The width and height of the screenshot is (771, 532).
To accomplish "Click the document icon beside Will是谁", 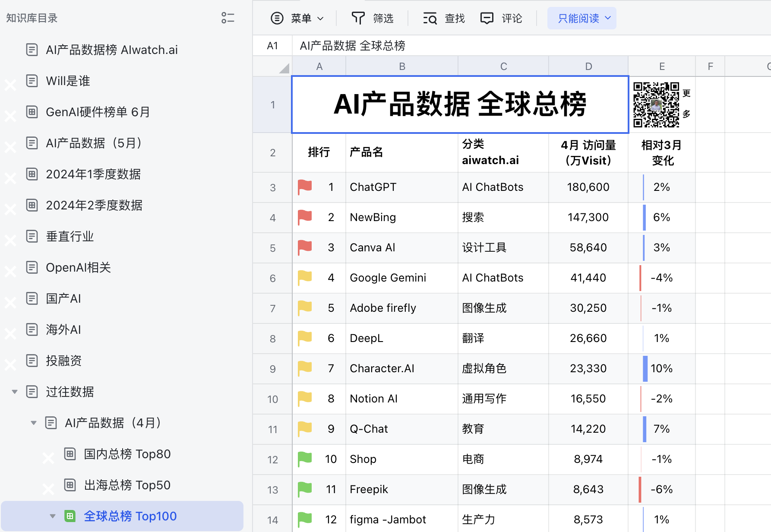I will 32,81.
